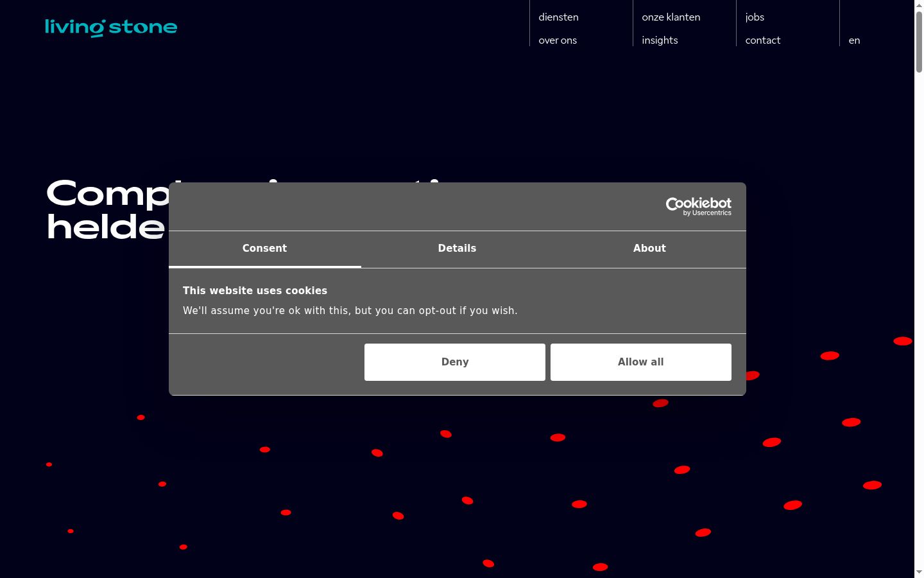Click the page scrollbar thumb
Viewport: 924px width, 578px height.
(x=919, y=41)
